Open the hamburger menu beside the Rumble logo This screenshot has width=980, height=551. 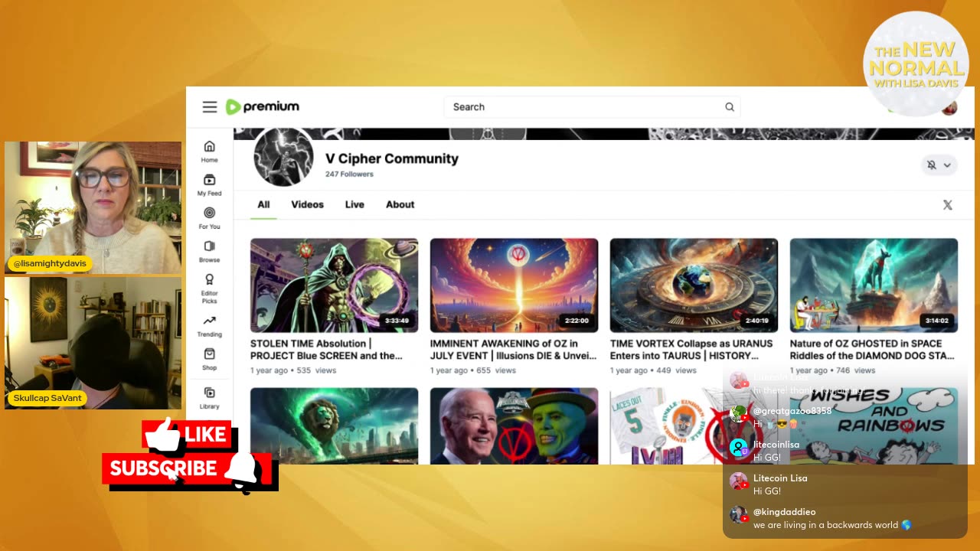click(210, 107)
